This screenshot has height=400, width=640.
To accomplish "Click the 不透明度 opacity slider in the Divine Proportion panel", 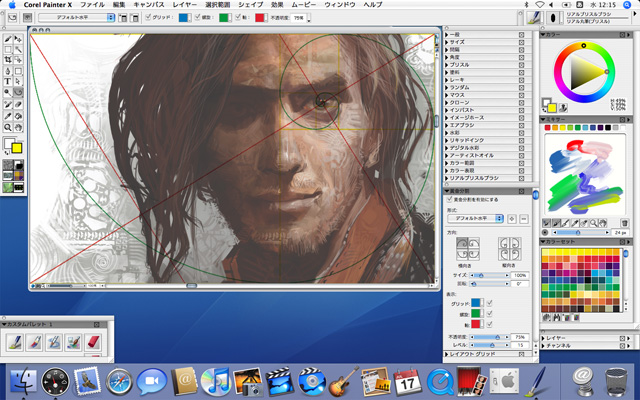I will 489,337.
